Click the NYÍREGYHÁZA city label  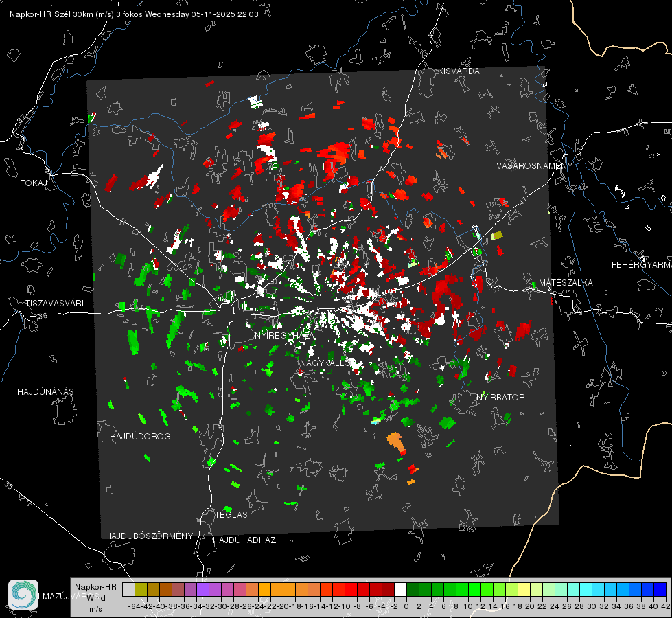click(x=283, y=335)
